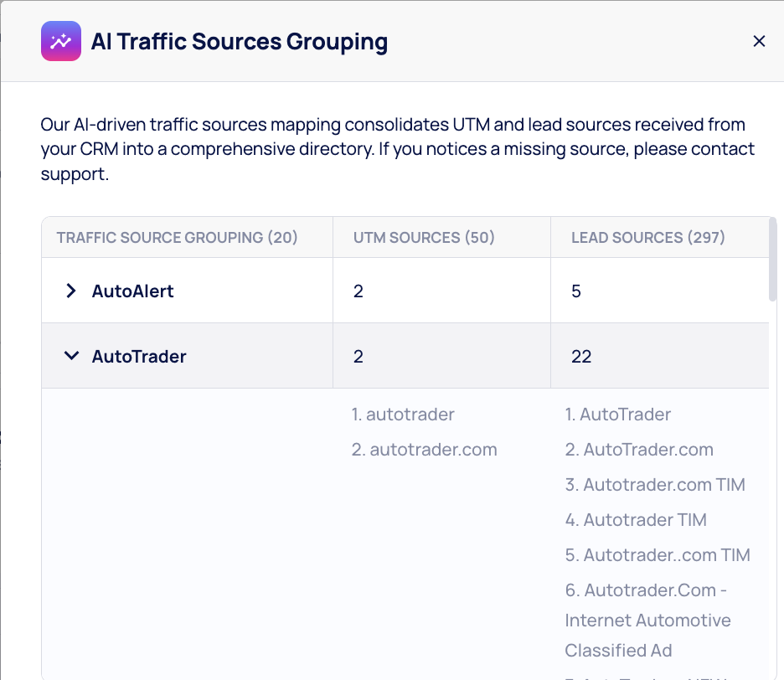The image size is (784, 680).
Task: Click AutoTrader's lead sources count of 22
Action: point(581,356)
